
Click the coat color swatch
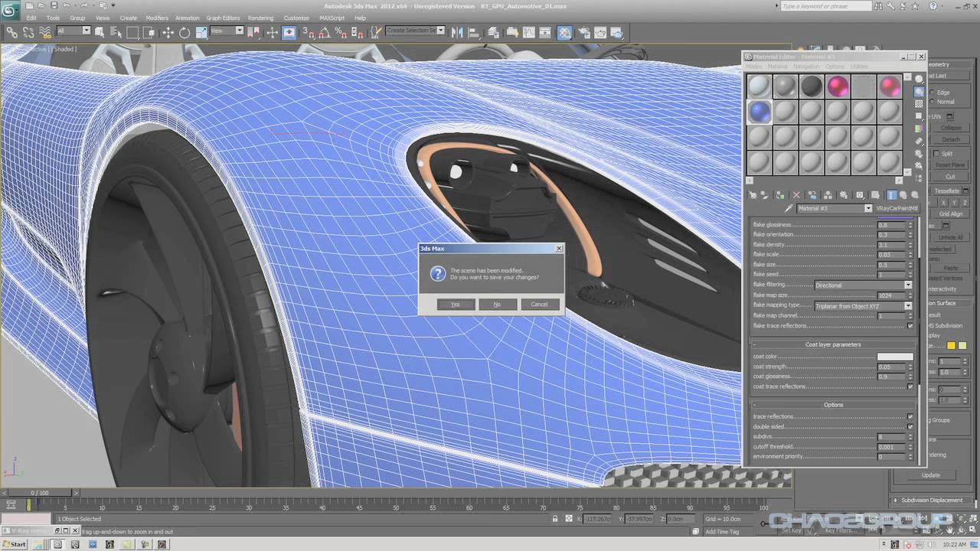[895, 357]
